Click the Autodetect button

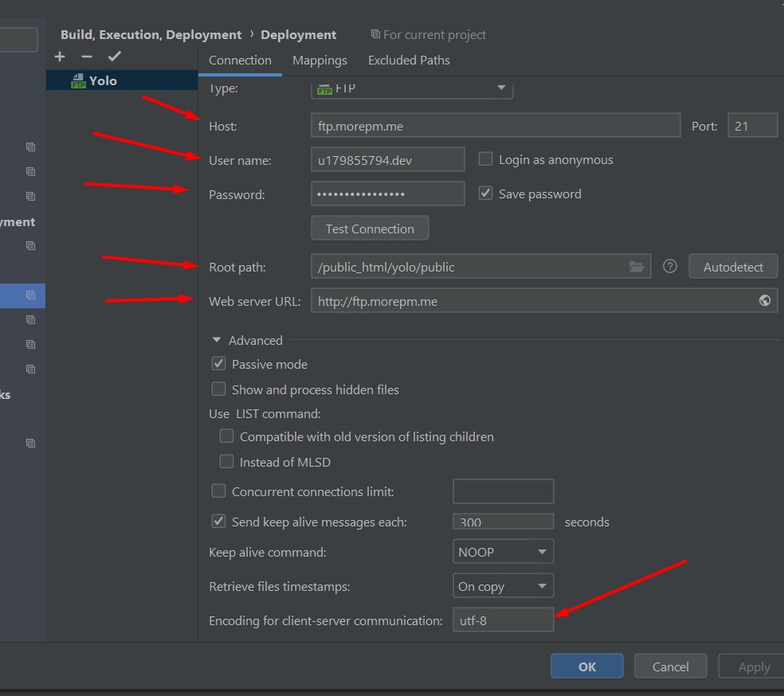click(732, 267)
